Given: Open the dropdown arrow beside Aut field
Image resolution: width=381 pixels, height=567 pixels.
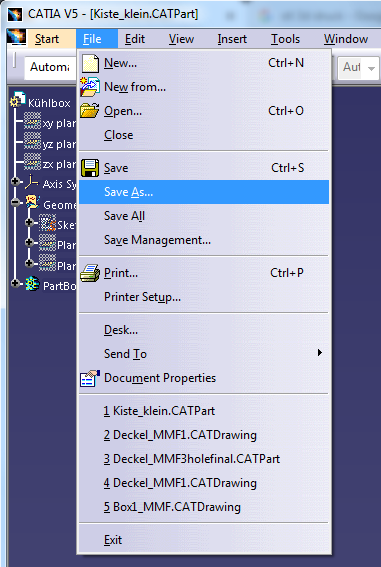Looking at the screenshot, I should [x=371, y=68].
